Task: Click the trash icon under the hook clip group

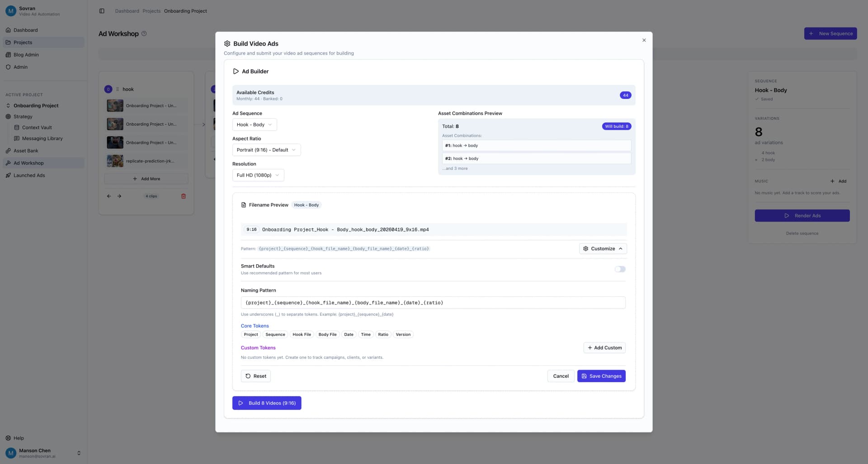Action: click(x=183, y=196)
